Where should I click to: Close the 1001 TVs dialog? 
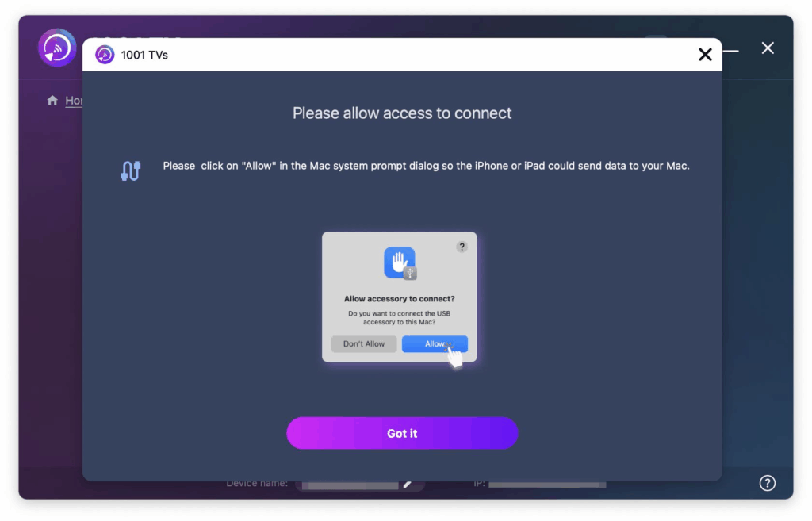705,55
